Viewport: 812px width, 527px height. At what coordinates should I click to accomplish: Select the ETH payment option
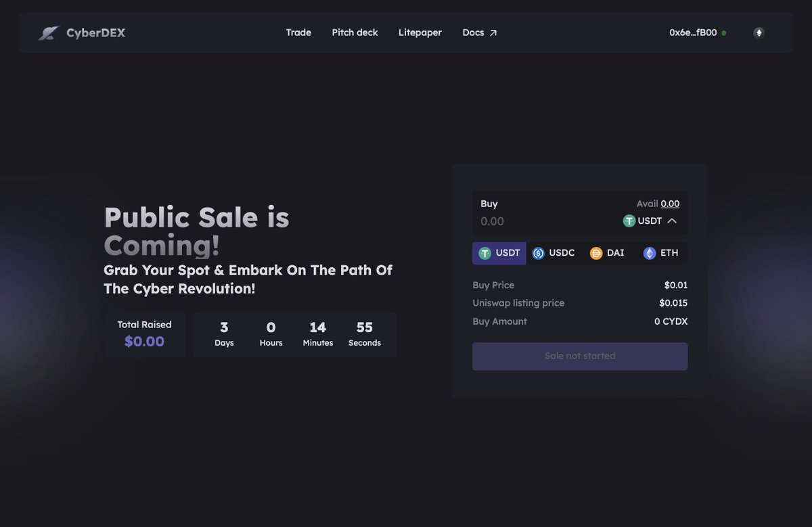point(660,253)
